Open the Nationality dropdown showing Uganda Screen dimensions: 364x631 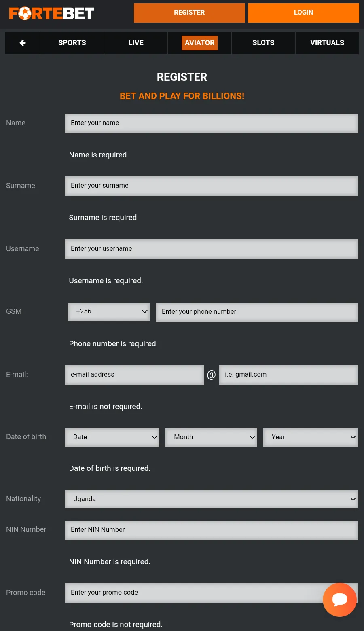click(x=211, y=499)
